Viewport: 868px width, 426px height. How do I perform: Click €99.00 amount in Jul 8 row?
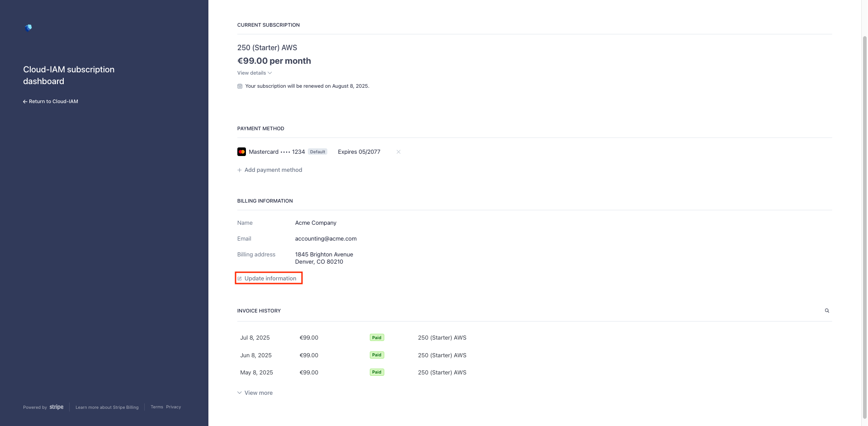309,338
